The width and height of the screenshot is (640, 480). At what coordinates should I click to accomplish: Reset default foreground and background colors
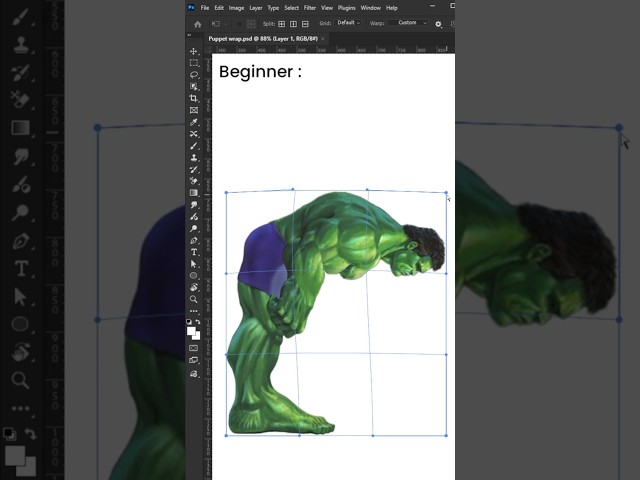point(189,322)
